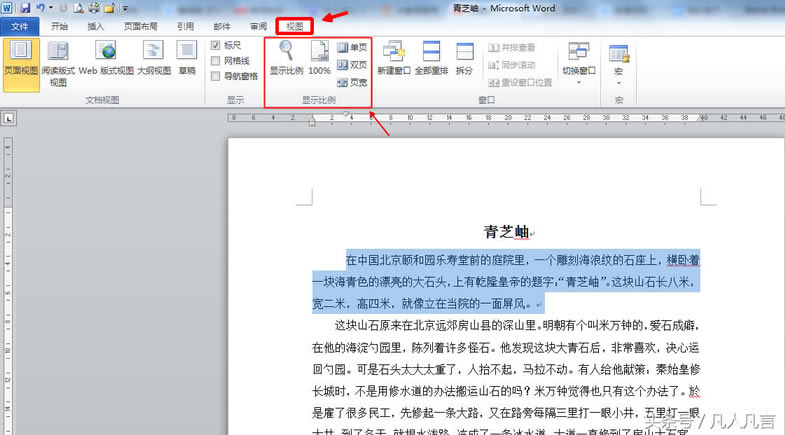
Task: Uncheck the 标尺 ruler checkbox
Action: click(216, 46)
